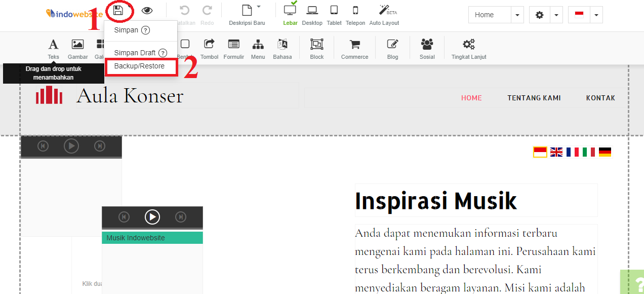Screen dimensions: 644x294
Task: Select Backup/Restore menu entry
Action: tap(141, 66)
